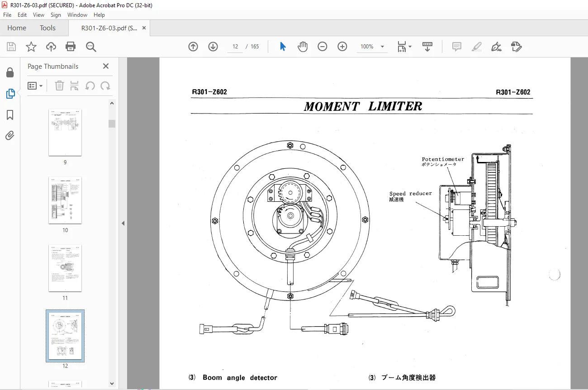The width and height of the screenshot is (588, 390).
Task: Go to previous page arrow
Action: (193, 47)
